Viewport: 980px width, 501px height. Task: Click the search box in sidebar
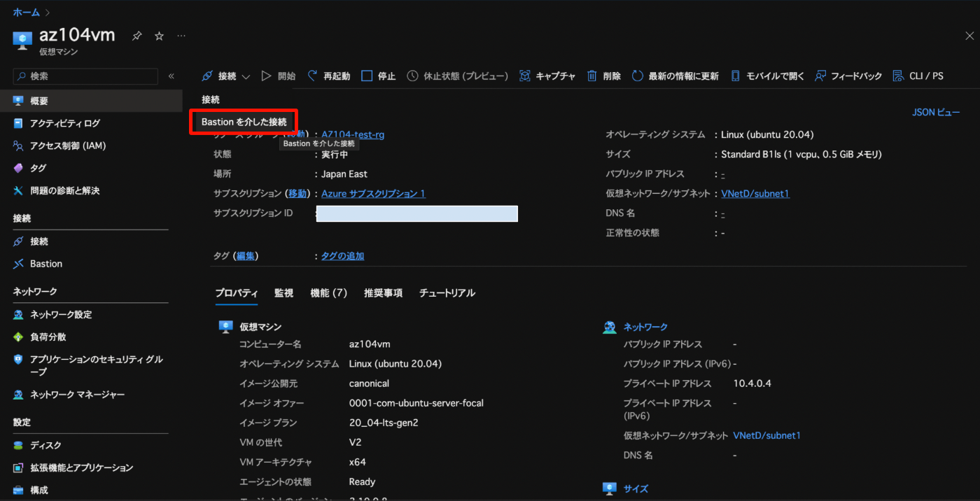85,76
